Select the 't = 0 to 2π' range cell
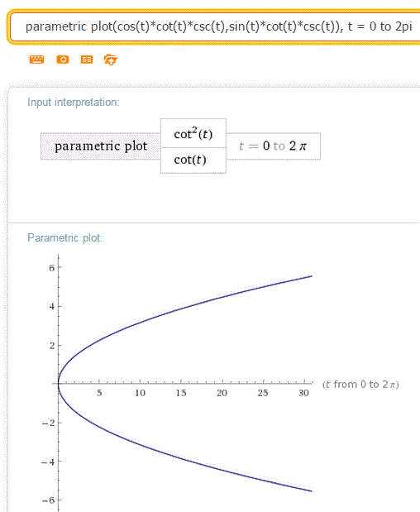 click(x=273, y=146)
